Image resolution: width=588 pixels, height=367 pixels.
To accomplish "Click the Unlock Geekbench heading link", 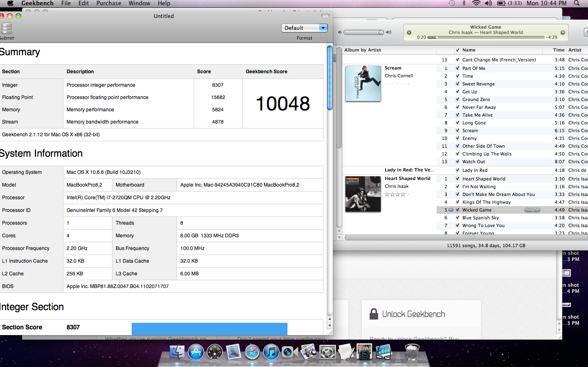I will (413, 314).
